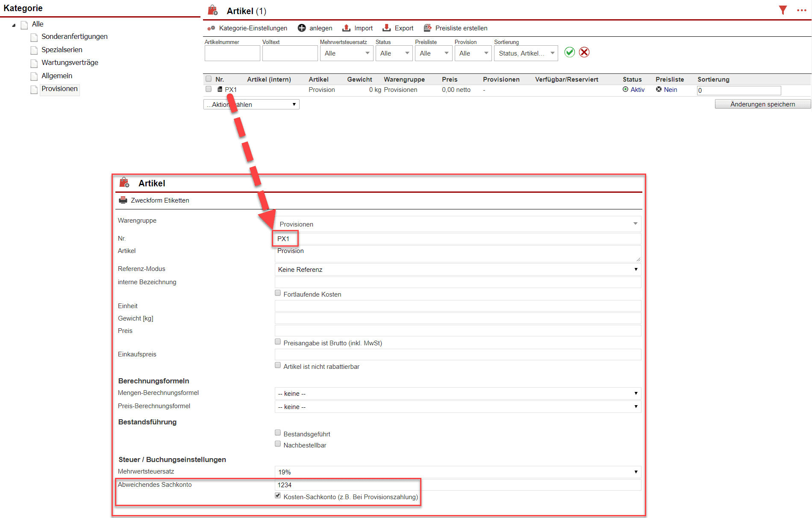
Task: Open the PX1 article link
Action: coord(231,90)
